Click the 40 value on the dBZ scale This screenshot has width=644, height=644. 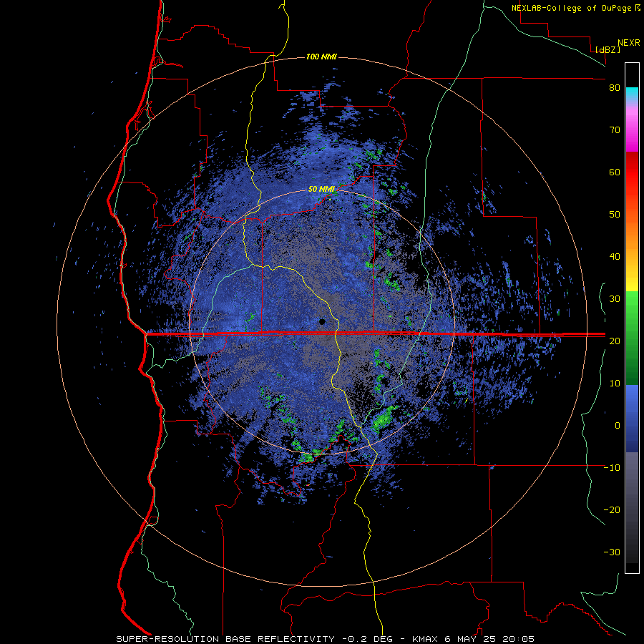coord(615,257)
